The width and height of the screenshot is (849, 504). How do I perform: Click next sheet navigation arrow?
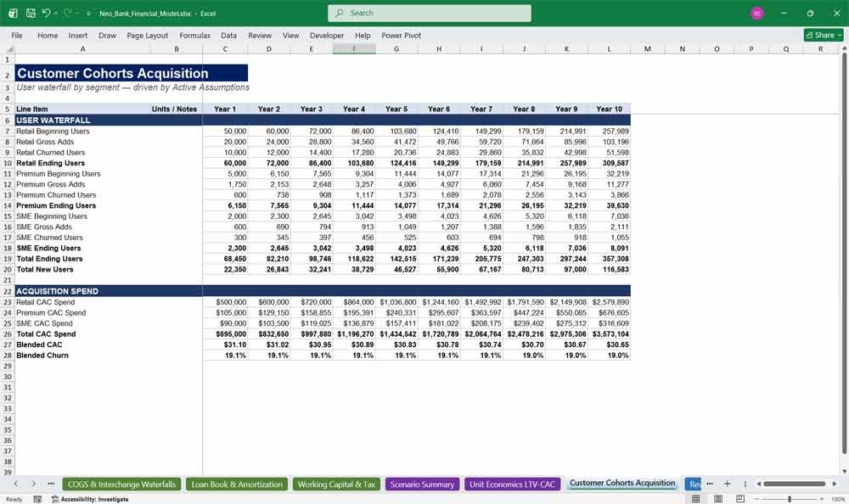coord(33,484)
